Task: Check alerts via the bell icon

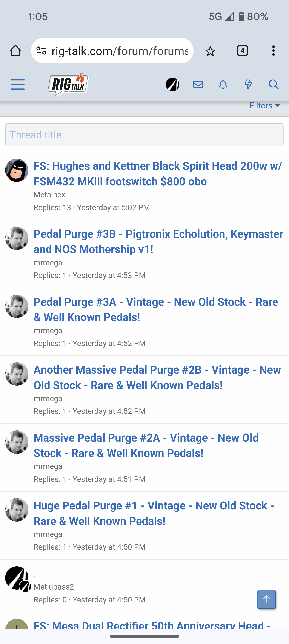Action: tap(223, 85)
